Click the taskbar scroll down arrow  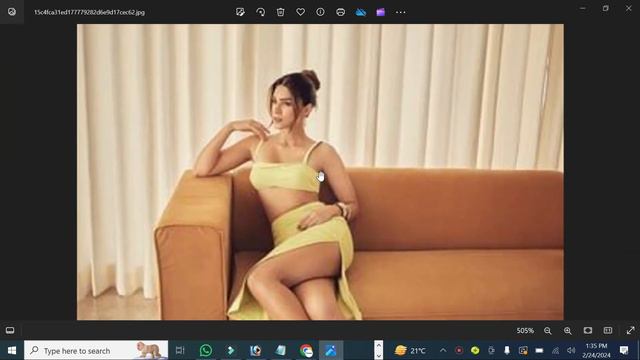(378, 355)
